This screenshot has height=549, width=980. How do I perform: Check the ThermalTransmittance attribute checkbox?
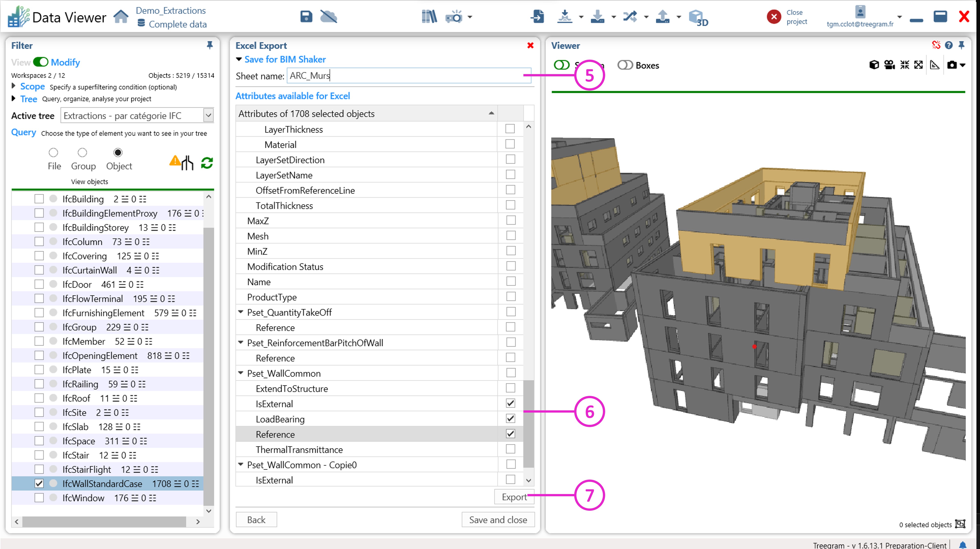(510, 449)
